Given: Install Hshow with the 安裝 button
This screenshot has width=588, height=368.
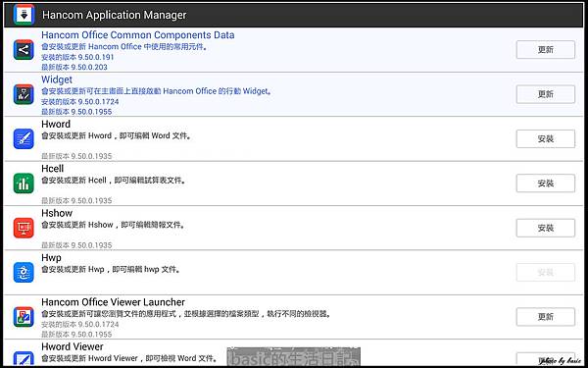Looking at the screenshot, I should coord(545,228).
